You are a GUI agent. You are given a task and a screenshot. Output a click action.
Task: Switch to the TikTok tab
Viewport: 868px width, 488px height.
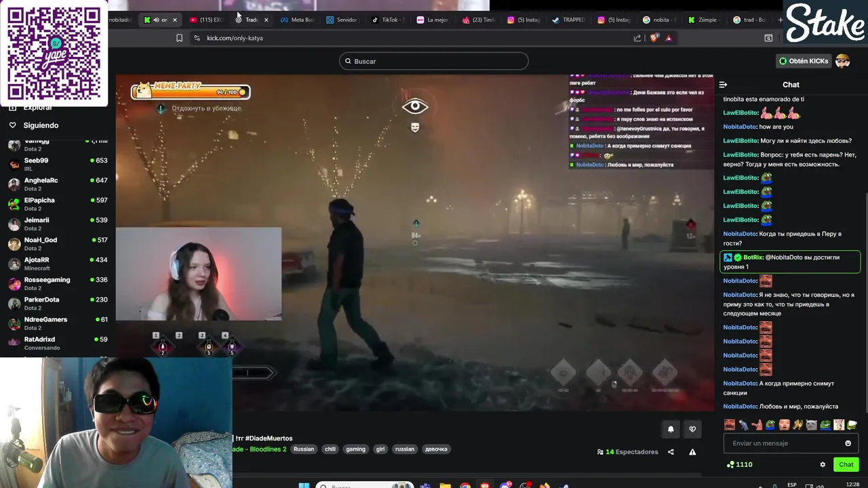pyautogui.click(x=387, y=20)
